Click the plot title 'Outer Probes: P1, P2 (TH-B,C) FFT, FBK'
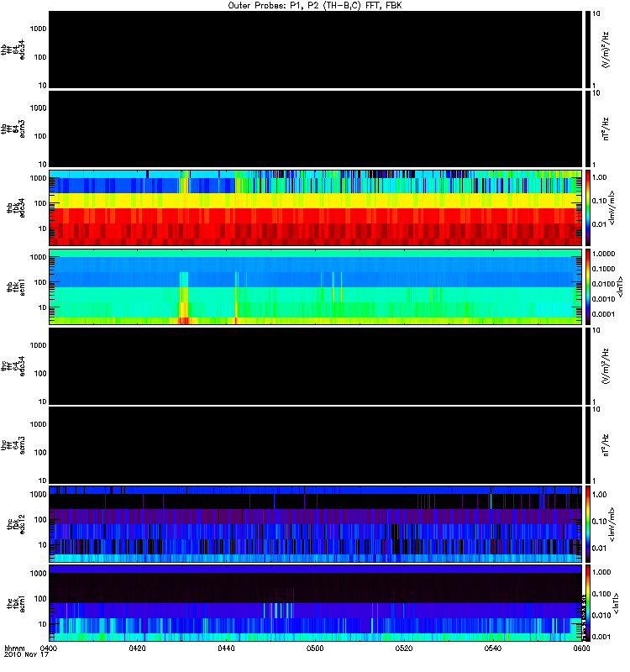Screen dimensions: 630x672 pos(315,6)
